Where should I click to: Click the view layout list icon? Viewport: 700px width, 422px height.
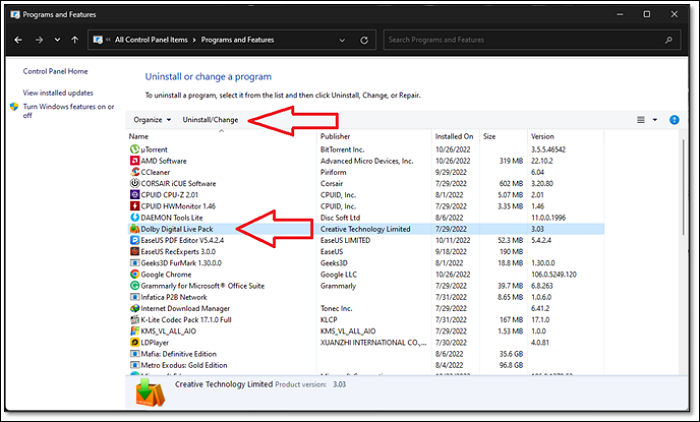click(641, 120)
